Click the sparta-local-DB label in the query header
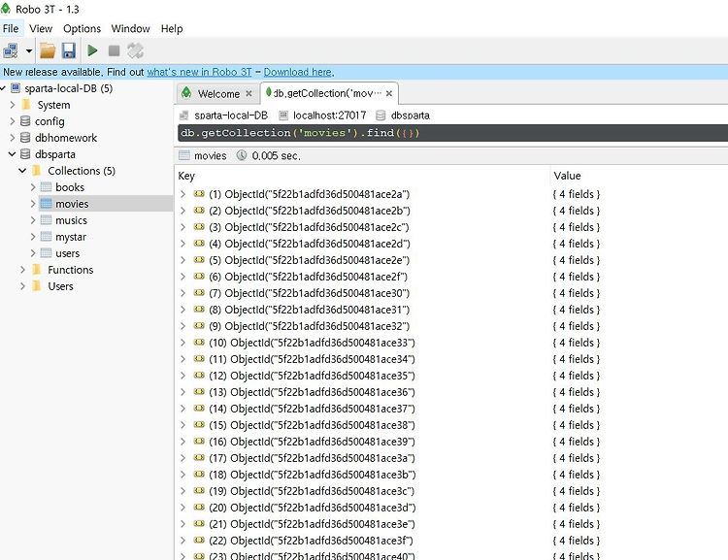728x560 pixels. [231, 115]
